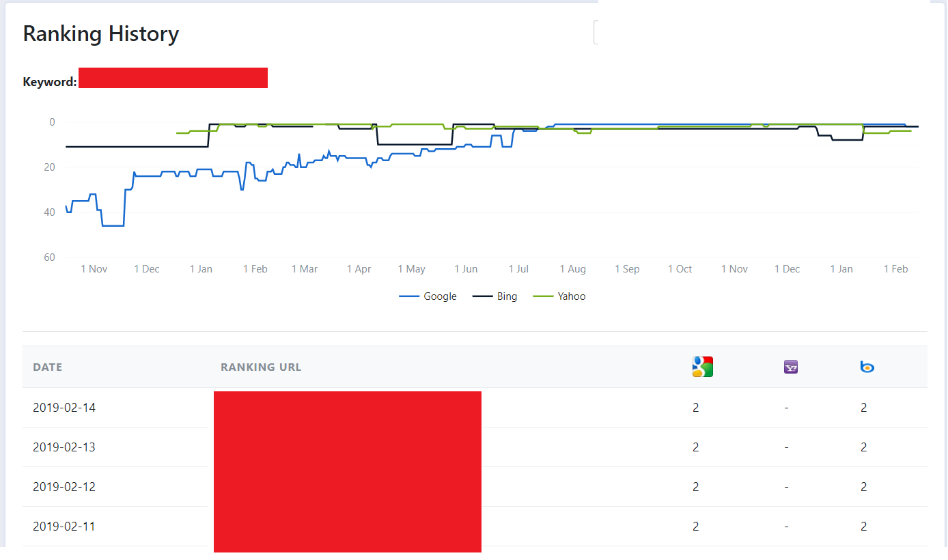This screenshot has height=560, width=948.
Task: Click the Yahoo icon column header
Action: (x=791, y=367)
